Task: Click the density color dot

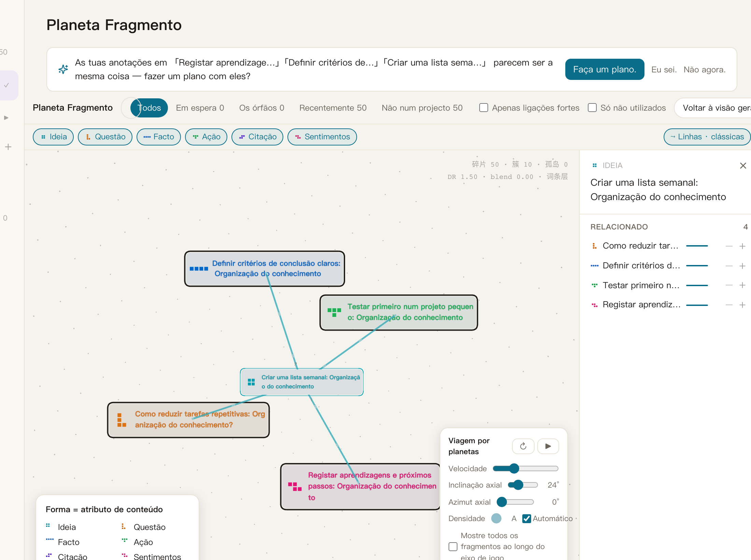Action: point(496,518)
